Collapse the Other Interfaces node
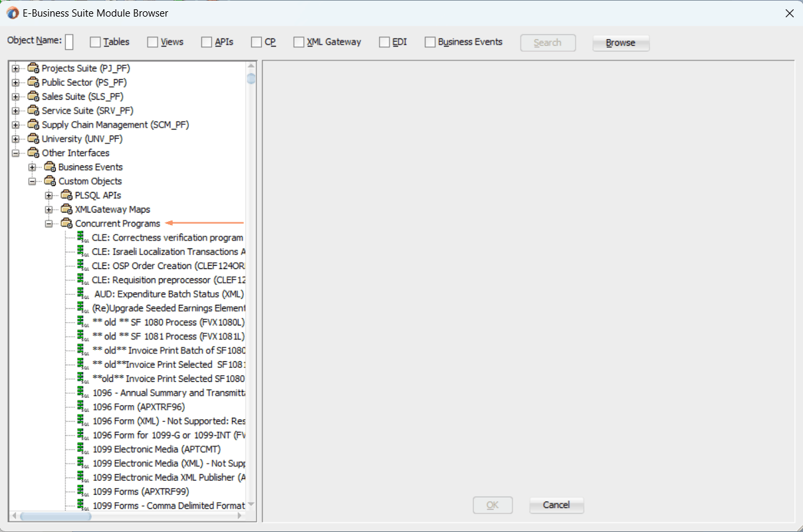The height and width of the screenshot is (532, 803). tap(15, 153)
